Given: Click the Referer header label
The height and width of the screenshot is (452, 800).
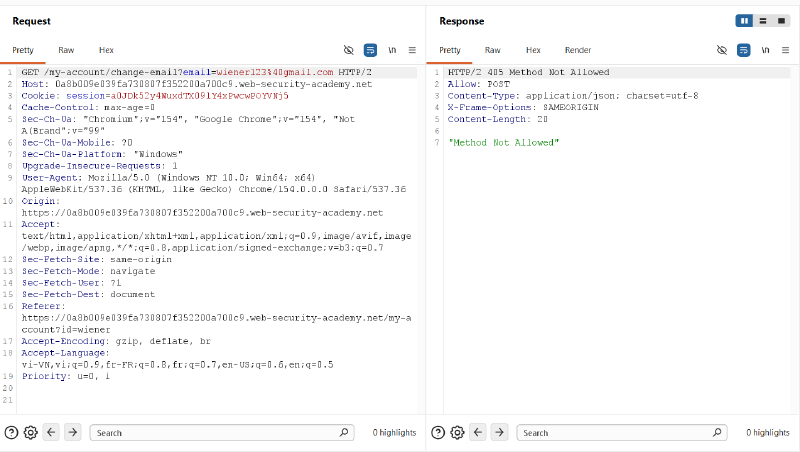Looking at the screenshot, I should point(43,306).
